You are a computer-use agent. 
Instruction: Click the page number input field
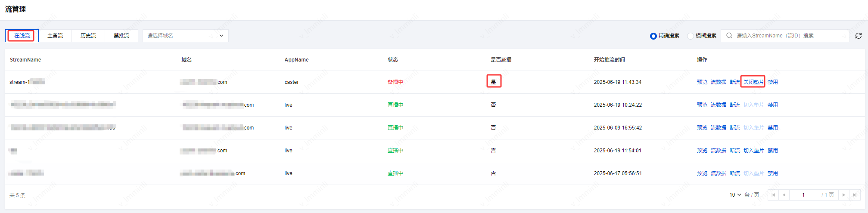coord(803,195)
